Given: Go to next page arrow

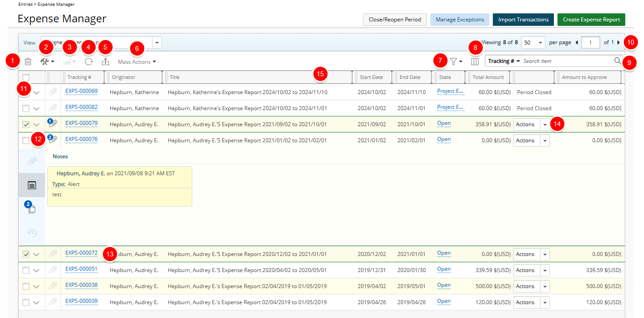Looking at the screenshot, I should click(x=618, y=42).
